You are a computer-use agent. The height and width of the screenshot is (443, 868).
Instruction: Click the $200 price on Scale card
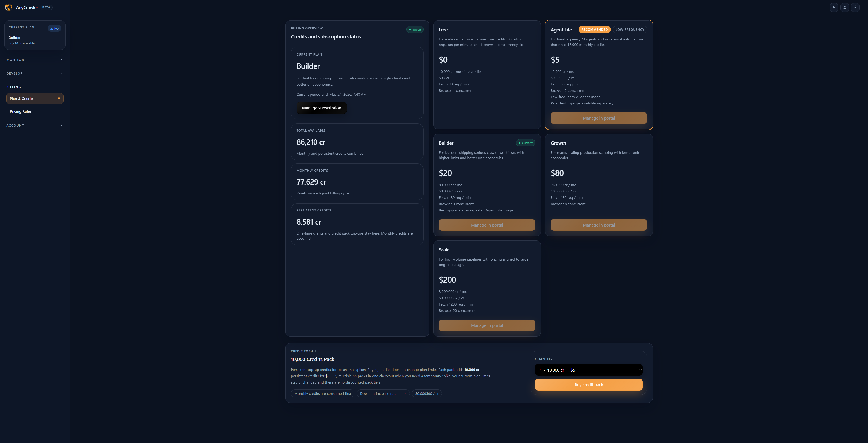[x=447, y=280]
